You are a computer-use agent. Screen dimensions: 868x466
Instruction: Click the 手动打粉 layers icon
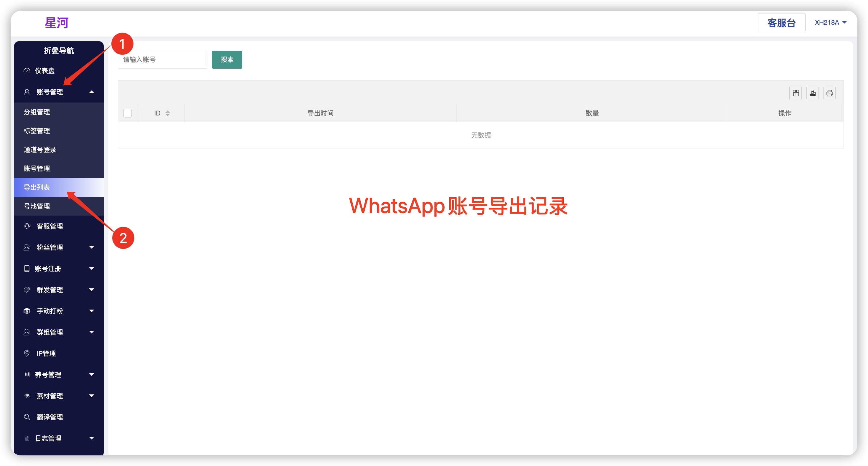point(27,311)
